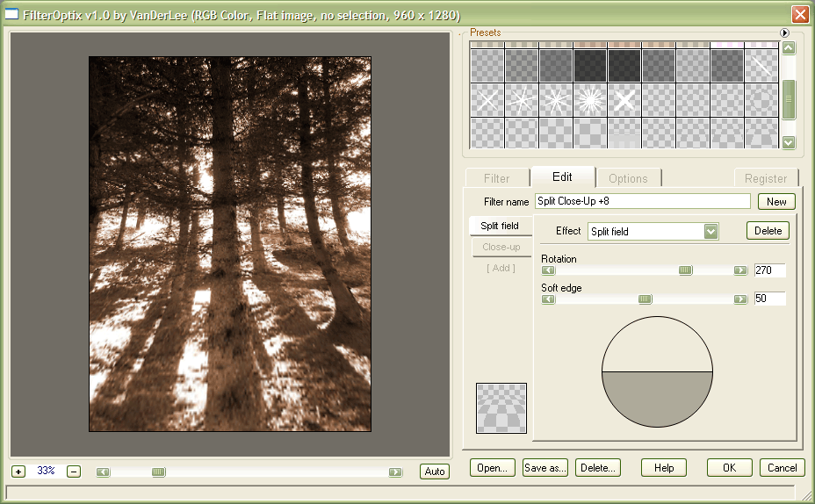815x504 pixels.
Task: Switch to the Filter tab
Action: [496, 178]
